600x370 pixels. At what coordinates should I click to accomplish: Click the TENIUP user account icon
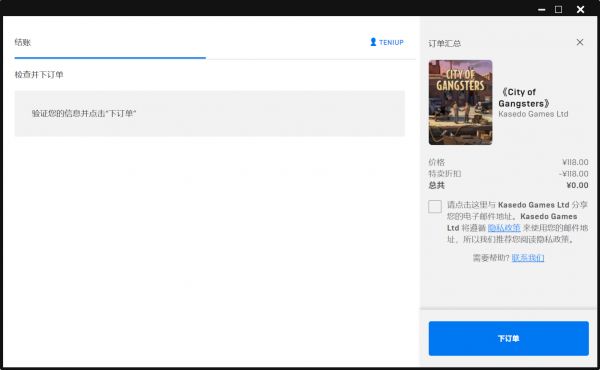coord(373,42)
